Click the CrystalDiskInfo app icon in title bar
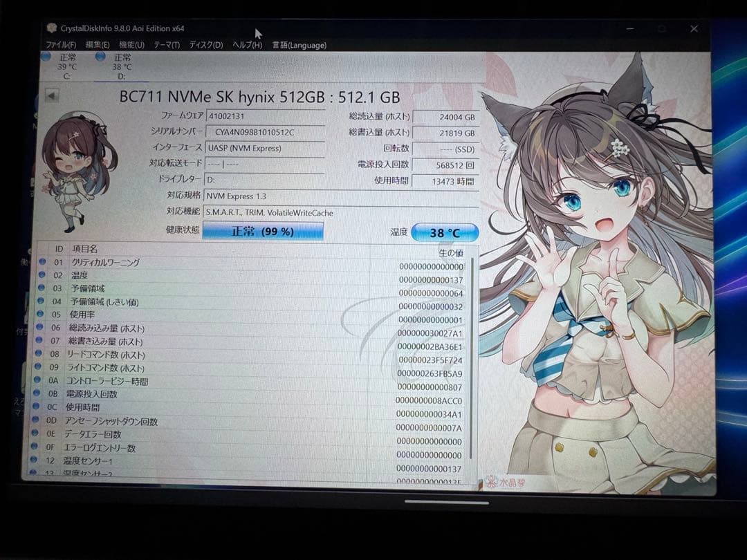 [51, 28]
